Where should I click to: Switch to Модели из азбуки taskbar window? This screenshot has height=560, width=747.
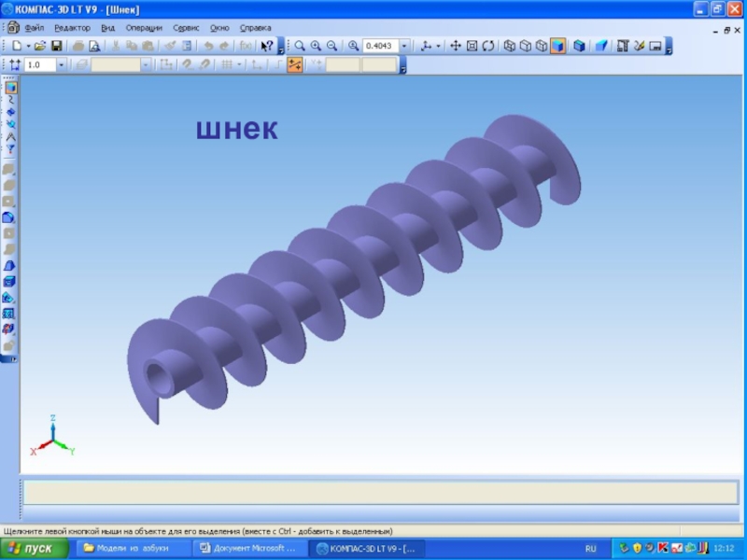(x=133, y=548)
